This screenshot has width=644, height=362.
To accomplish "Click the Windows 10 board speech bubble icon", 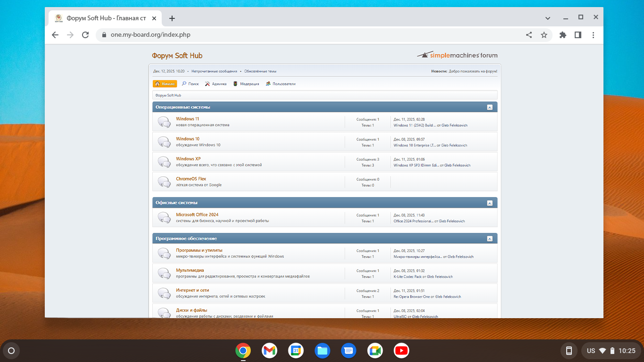I will pos(164,142).
